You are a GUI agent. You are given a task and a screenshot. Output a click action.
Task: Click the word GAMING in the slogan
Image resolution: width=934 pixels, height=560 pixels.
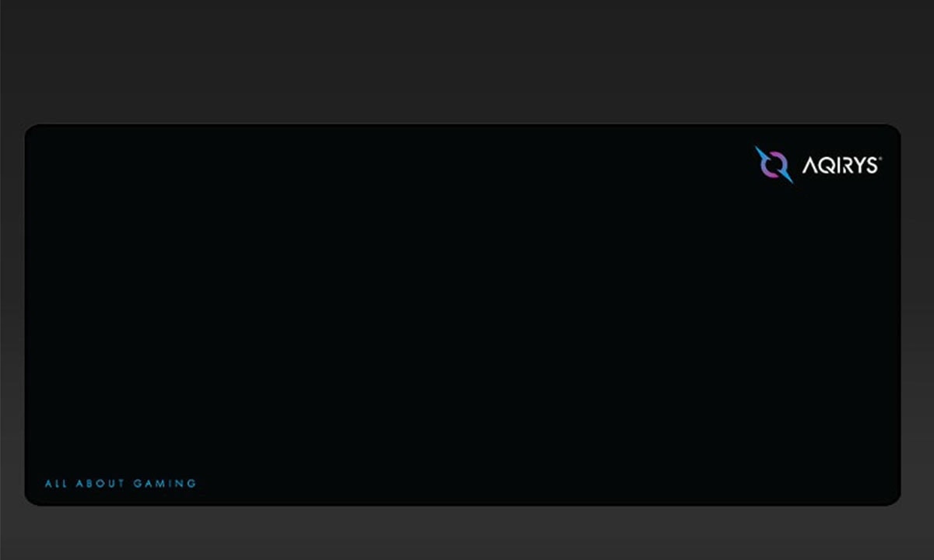[165, 484]
